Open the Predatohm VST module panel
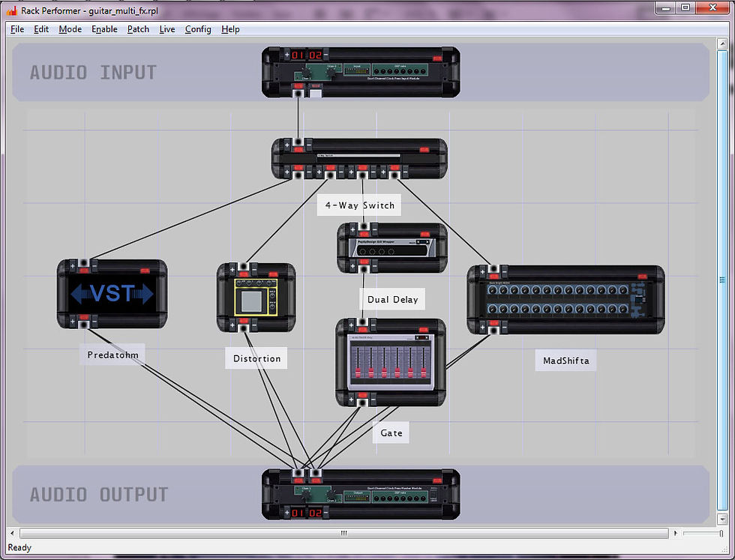The height and width of the screenshot is (560, 735). 112,294
